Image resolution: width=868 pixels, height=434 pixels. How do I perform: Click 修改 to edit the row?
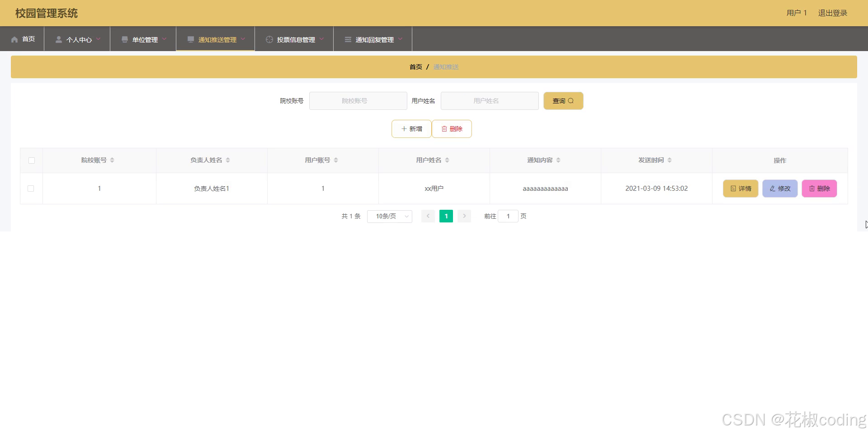point(780,189)
